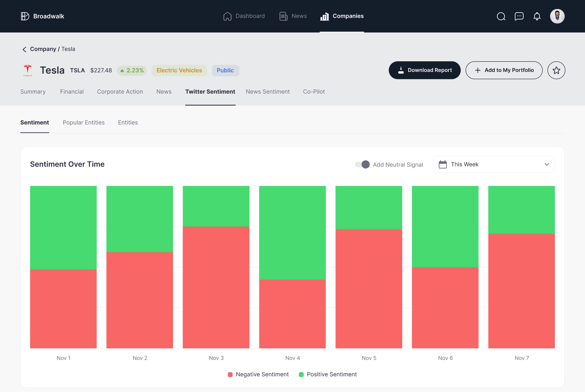Click the Nov 7 axis label
The height and width of the screenshot is (392, 585).
(522, 358)
